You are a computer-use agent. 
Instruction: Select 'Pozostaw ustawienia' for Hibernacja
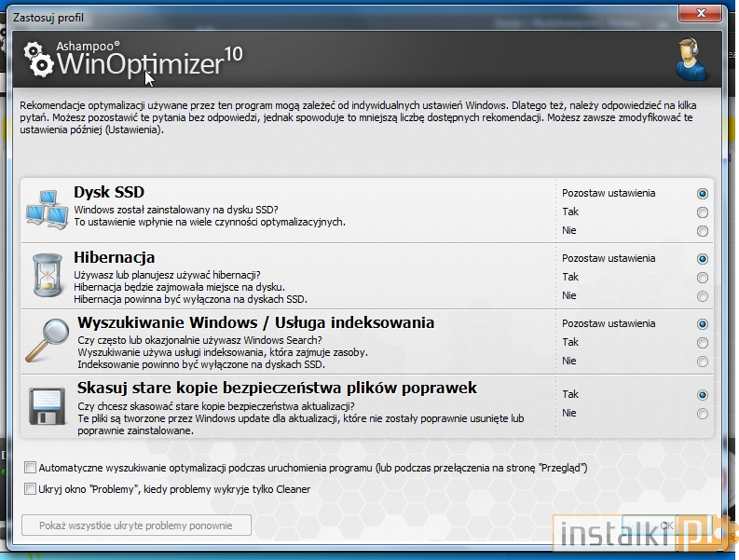(x=703, y=259)
